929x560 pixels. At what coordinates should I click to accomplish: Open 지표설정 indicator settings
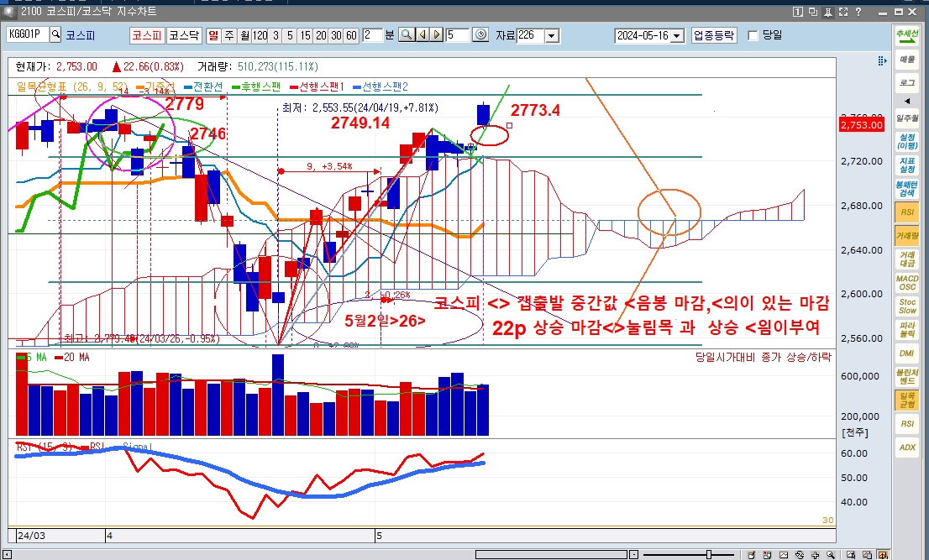[x=907, y=165]
